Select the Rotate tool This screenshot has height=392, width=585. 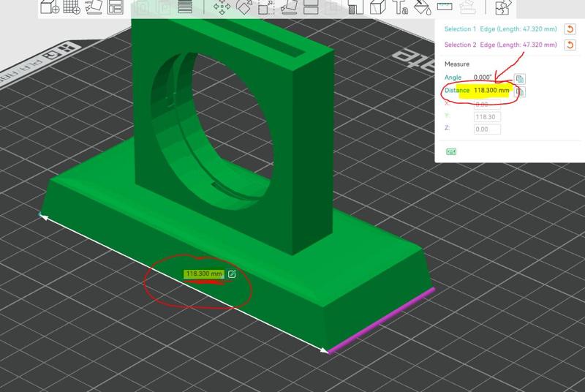244,8
